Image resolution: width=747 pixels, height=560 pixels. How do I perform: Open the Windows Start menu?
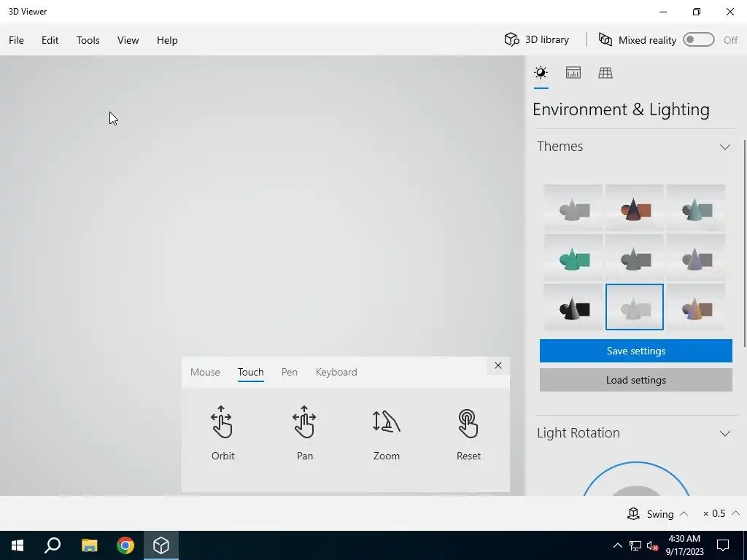(x=18, y=545)
